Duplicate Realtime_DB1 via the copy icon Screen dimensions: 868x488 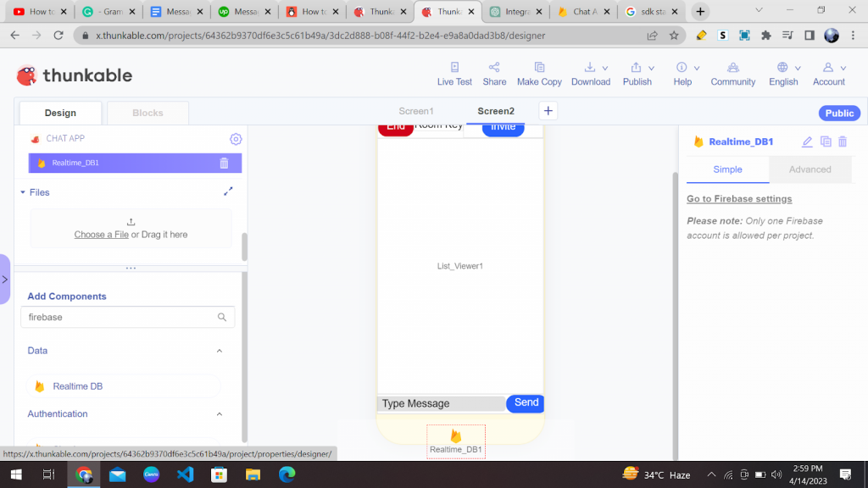click(x=825, y=141)
